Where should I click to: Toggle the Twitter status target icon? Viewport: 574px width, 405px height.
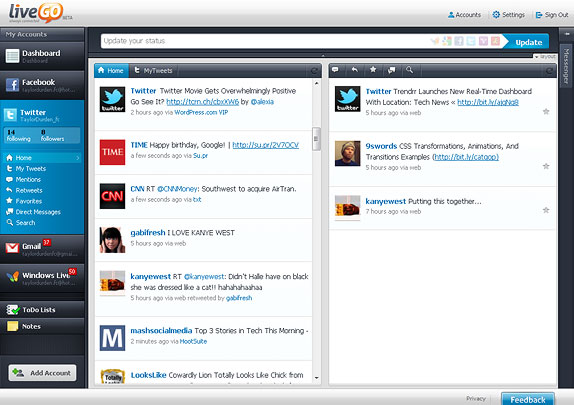click(x=471, y=41)
